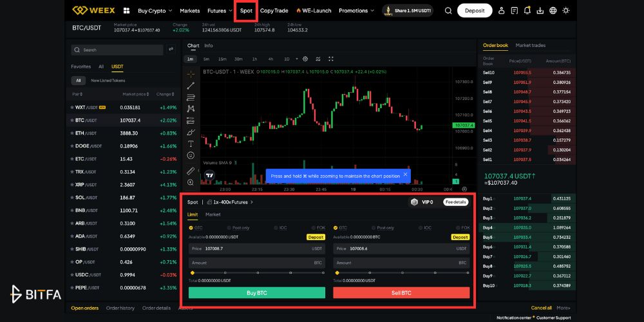Open more timeframes dropdown arrow
Viewport: 644px width, 322px height.
pyautogui.click(x=296, y=59)
